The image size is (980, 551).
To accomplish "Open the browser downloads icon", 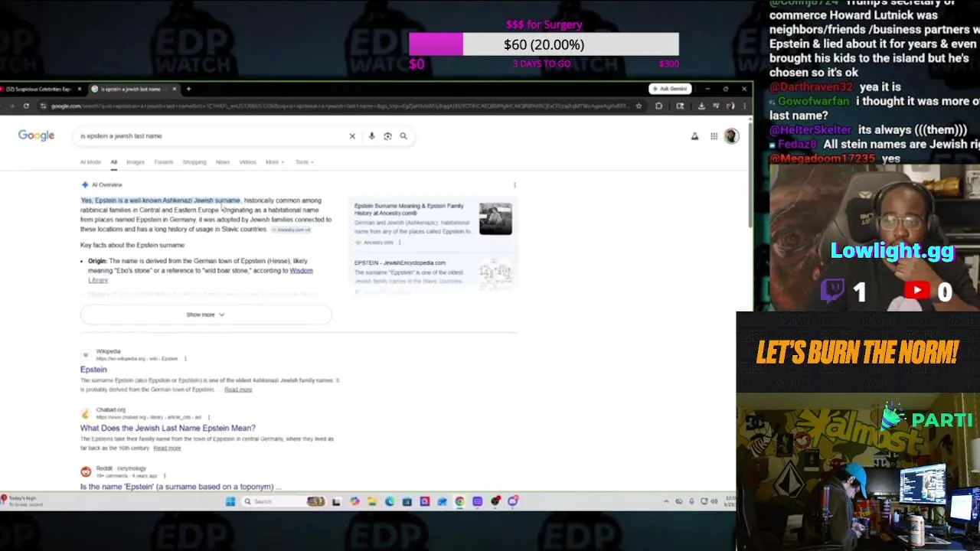I will click(701, 106).
